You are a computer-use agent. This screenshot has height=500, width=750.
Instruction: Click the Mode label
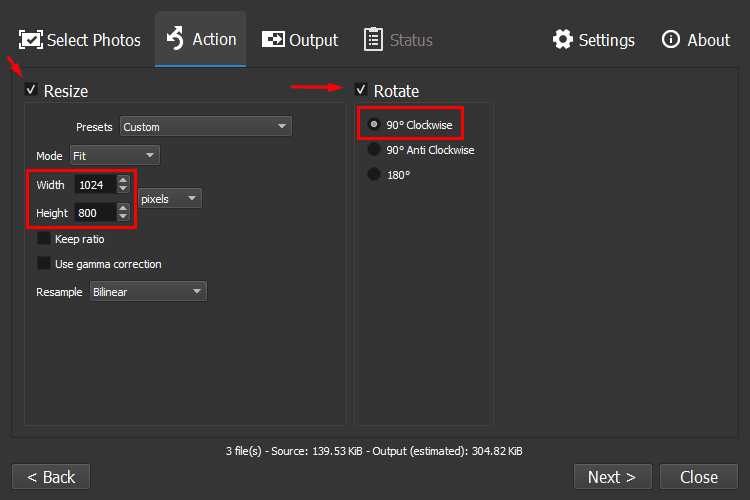49,156
